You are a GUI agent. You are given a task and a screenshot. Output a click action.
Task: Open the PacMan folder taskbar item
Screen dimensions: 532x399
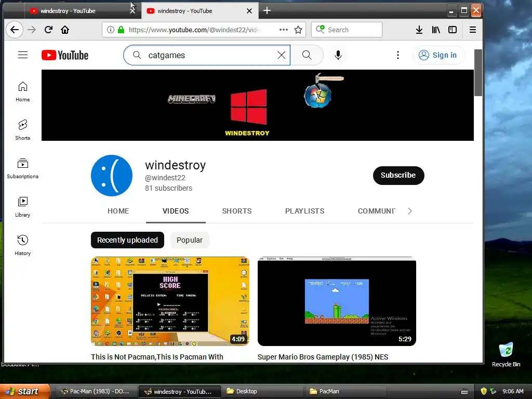click(345, 391)
